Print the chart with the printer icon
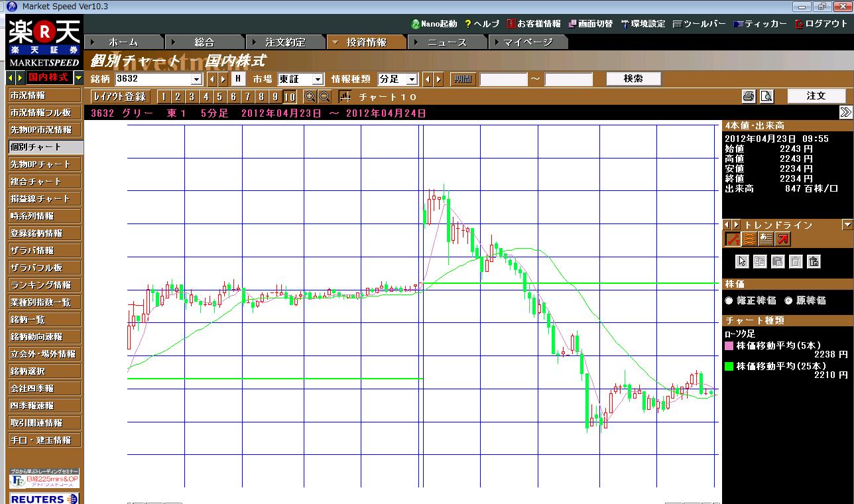The width and height of the screenshot is (854, 504). pos(749,97)
